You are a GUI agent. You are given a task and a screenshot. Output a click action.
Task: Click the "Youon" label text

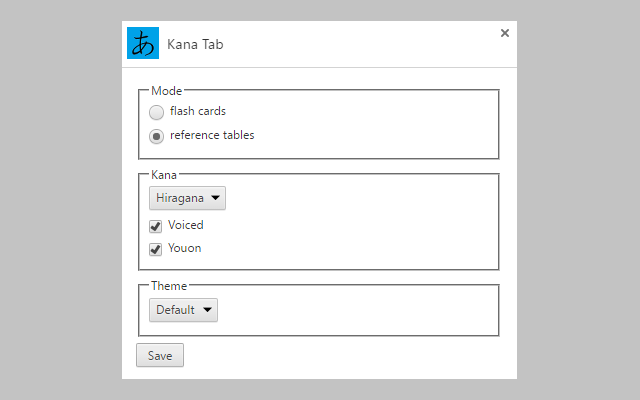pyautogui.click(x=185, y=248)
